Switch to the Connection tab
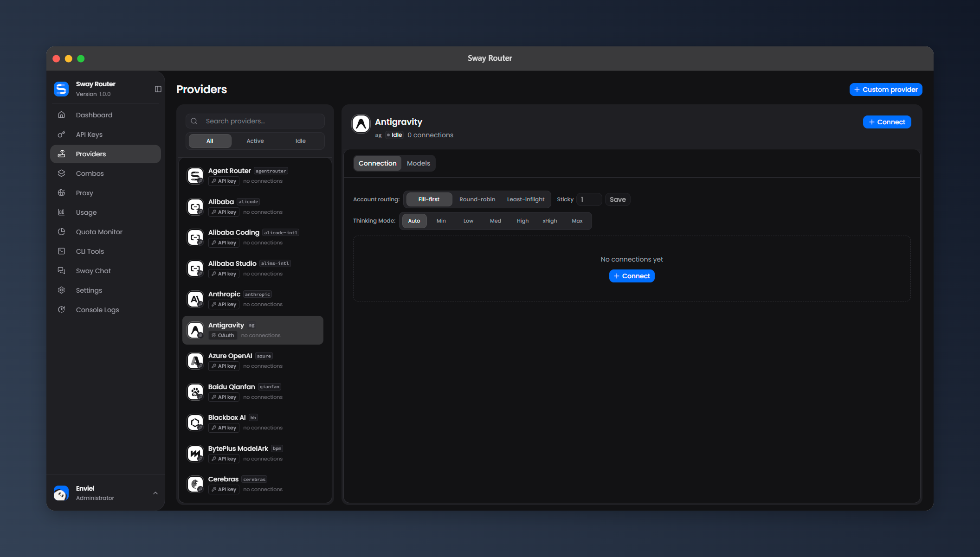This screenshot has width=980, height=557. click(377, 163)
